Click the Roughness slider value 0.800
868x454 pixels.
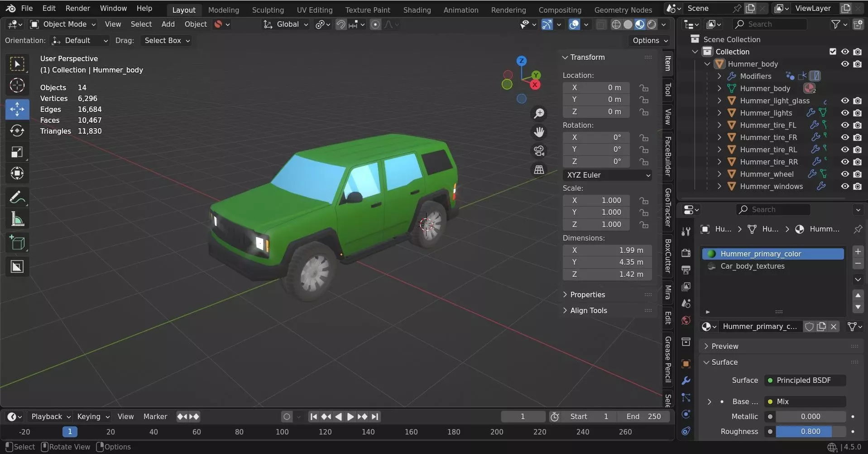click(810, 431)
